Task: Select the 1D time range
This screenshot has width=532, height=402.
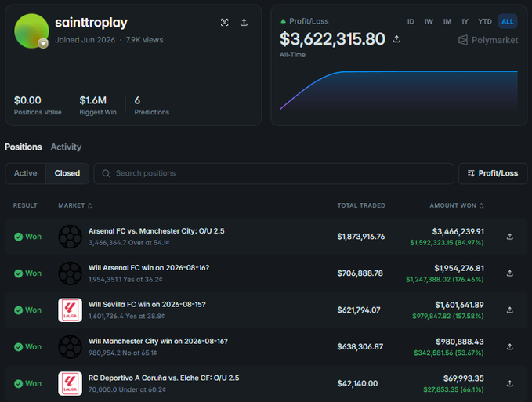Action: click(x=411, y=21)
